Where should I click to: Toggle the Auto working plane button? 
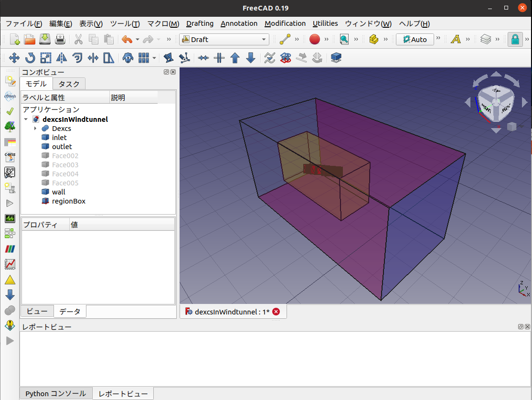[415, 40]
